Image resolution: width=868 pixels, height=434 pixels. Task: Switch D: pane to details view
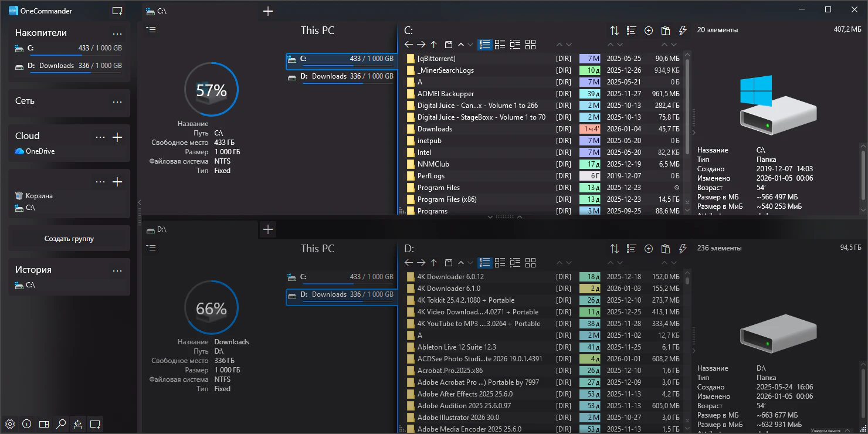click(500, 263)
